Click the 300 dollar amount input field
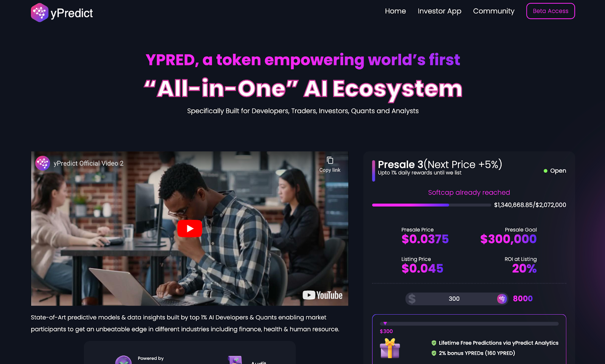The width and height of the screenshot is (605, 364). point(454,299)
